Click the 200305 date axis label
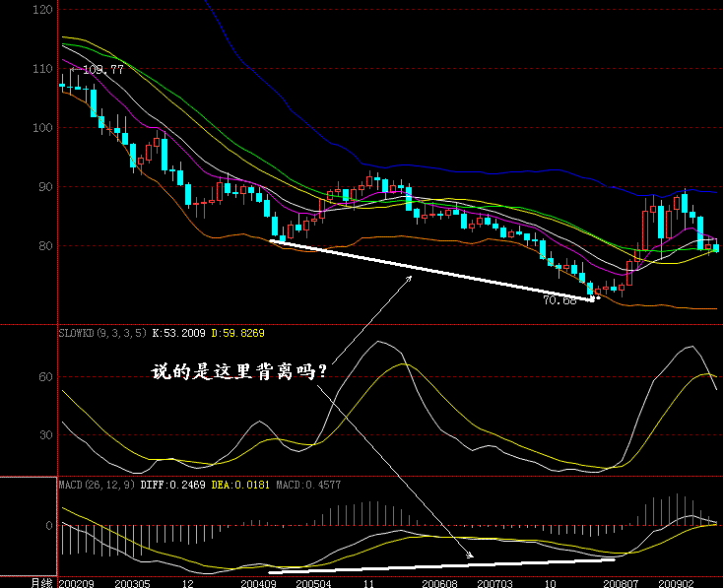Viewport: 724px width, 588px height. [x=133, y=584]
